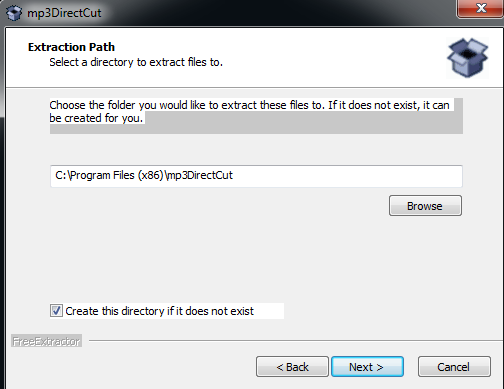The image size is (504, 389).
Task: Click the 'Select a directory to extract files to' subtitle
Action: [x=136, y=62]
